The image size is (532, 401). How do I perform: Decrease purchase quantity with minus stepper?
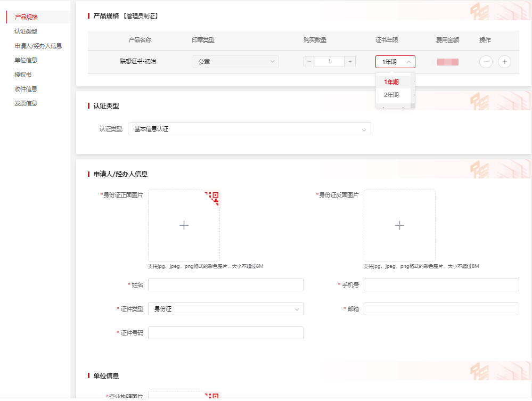tap(309, 62)
